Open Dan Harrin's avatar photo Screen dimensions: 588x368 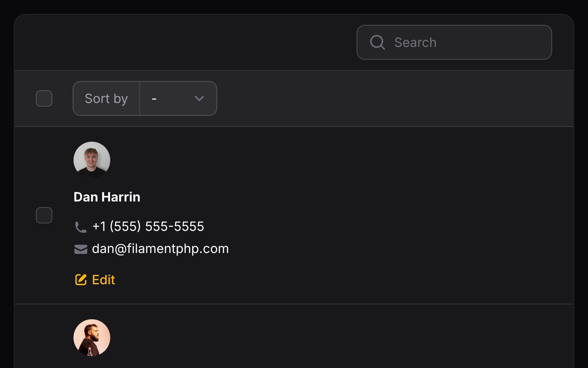(x=92, y=160)
